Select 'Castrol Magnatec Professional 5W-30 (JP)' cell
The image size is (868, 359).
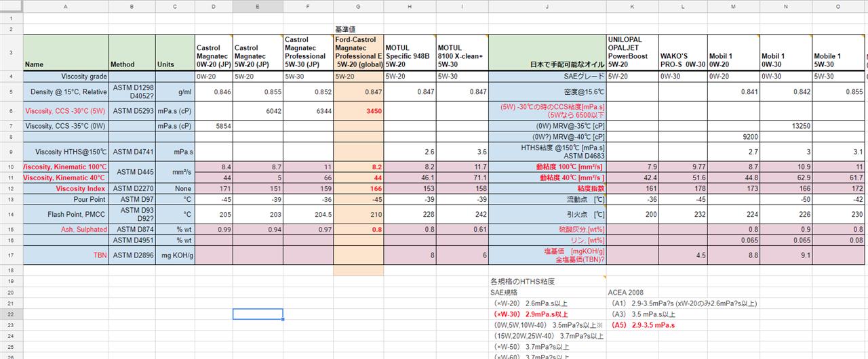click(x=308, y=52)
